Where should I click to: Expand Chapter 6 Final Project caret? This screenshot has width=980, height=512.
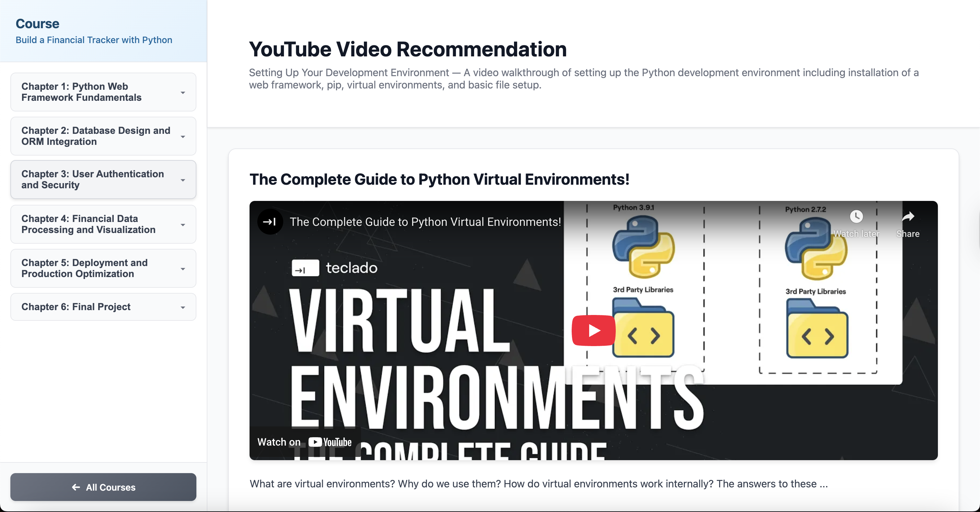click(x=183, y=308)
